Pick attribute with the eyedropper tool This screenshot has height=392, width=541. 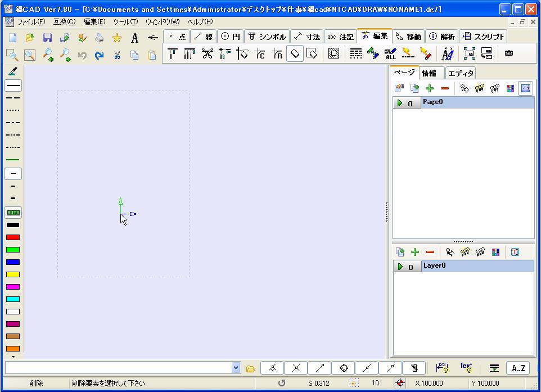click(x=13, y=71)
